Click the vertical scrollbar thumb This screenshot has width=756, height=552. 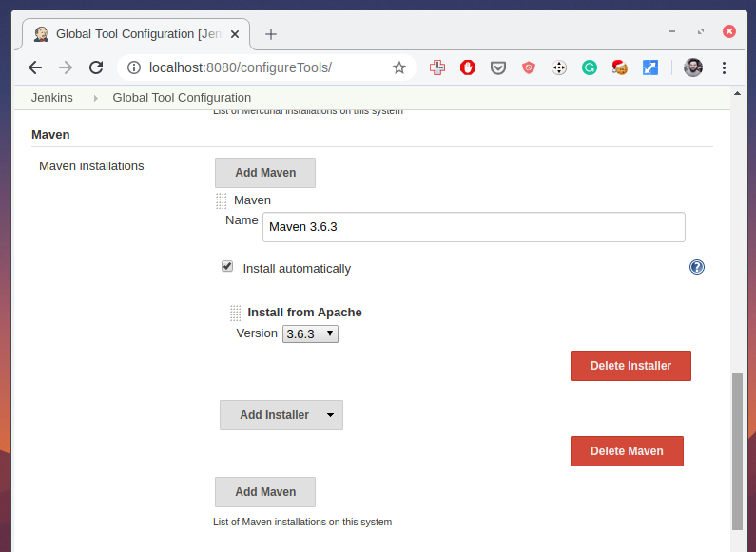click(737, 451)
